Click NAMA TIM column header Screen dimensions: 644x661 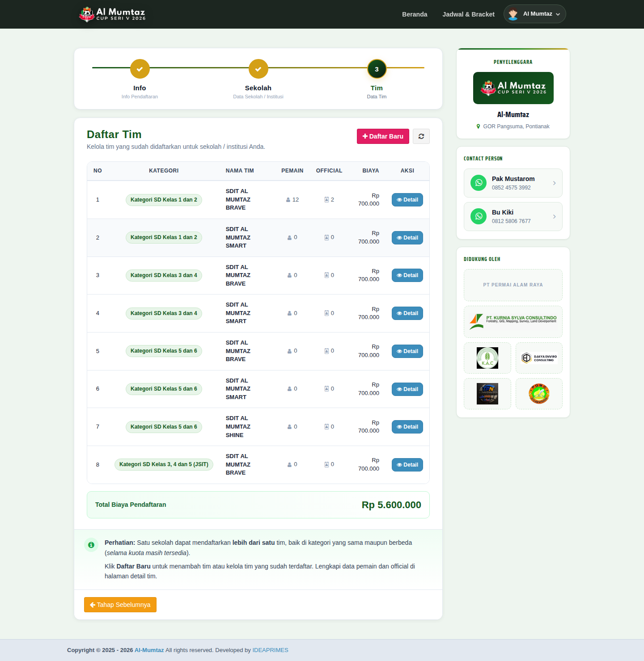coord(240,171)
